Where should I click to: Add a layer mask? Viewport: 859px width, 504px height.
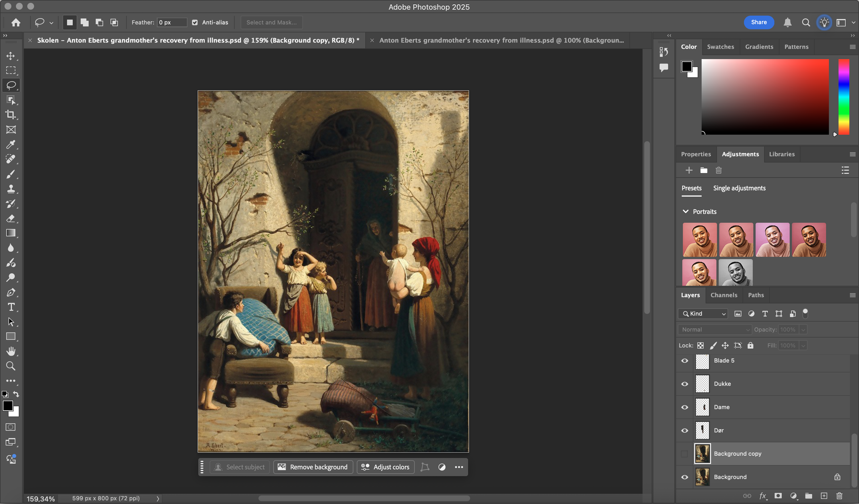pos(778,496)
